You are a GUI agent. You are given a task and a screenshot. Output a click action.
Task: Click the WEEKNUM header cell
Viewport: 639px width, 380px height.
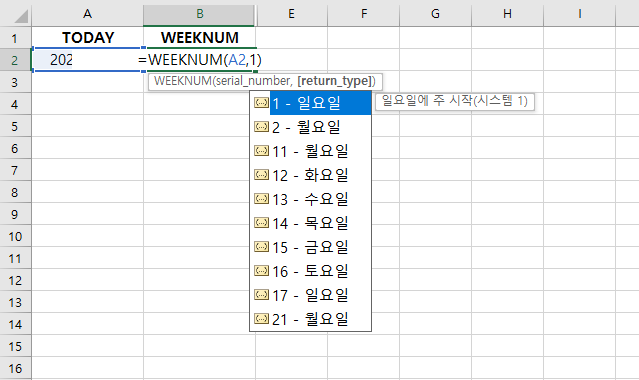coord(199,38)
